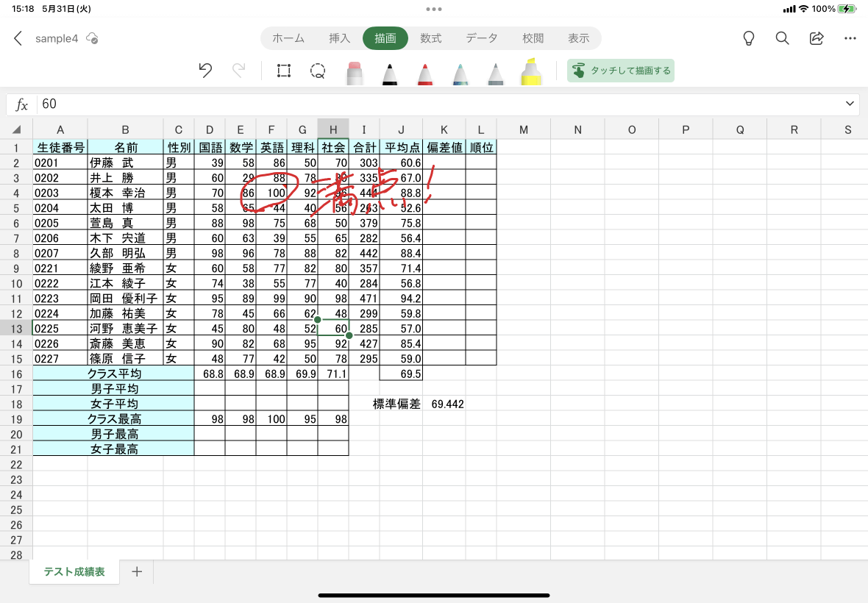Pick the teal galaxy pen
Viewport: 868px width, 603px height.
(x=460, y=74)
